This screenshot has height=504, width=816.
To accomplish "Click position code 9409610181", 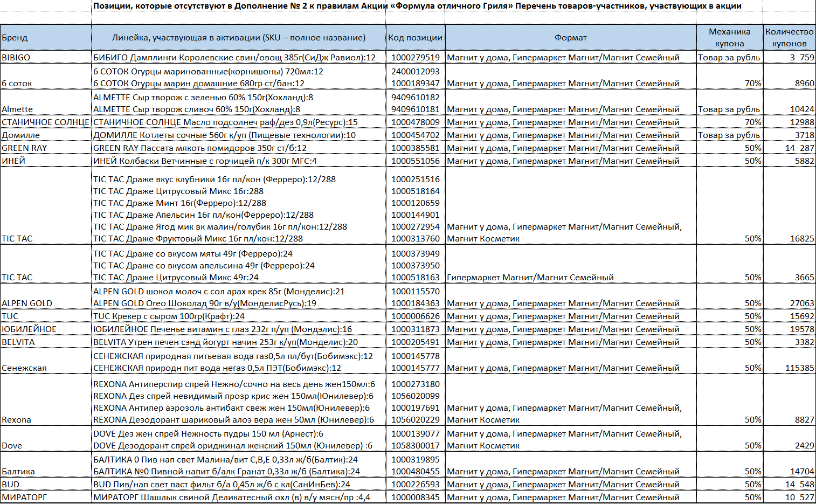I will [x=415, y=109].
